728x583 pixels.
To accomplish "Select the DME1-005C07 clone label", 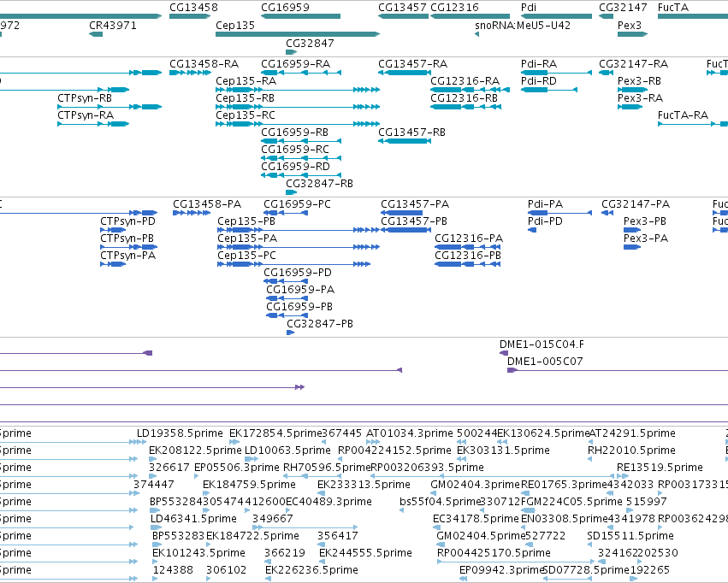I will click(545, 362).
